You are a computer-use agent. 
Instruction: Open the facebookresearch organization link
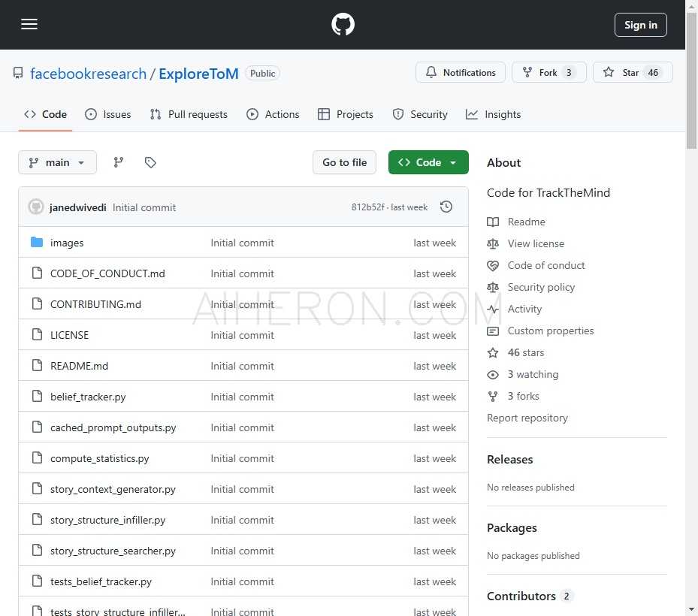coord(88,74)
